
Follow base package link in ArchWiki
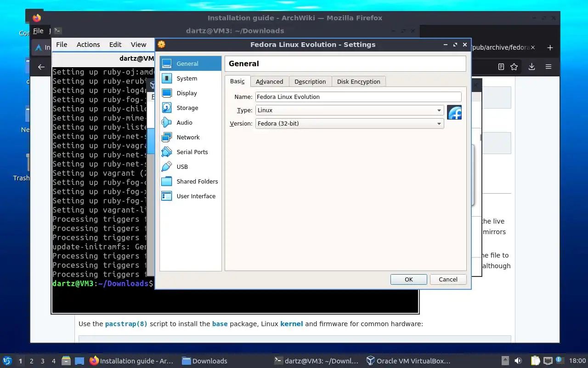(220, 324)
